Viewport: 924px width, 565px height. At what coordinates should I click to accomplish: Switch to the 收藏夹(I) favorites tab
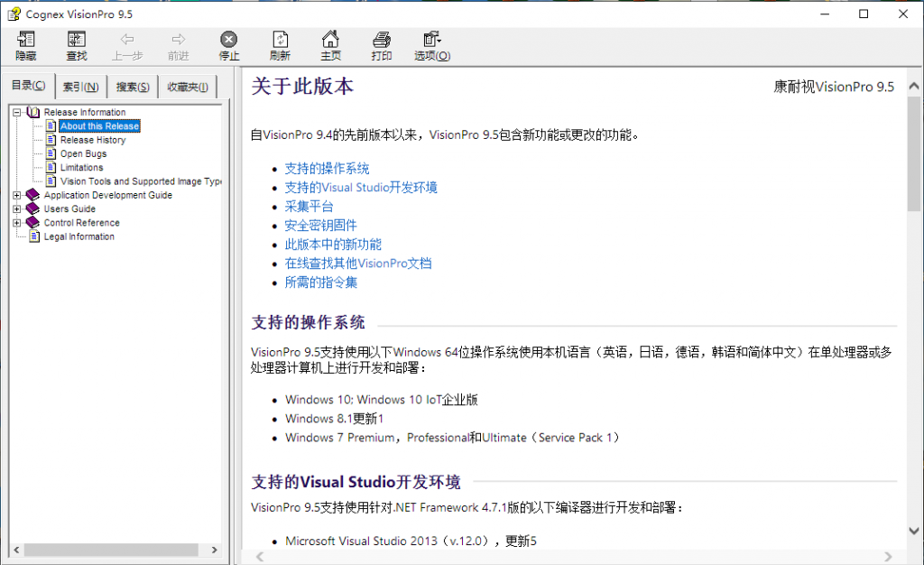188,88
